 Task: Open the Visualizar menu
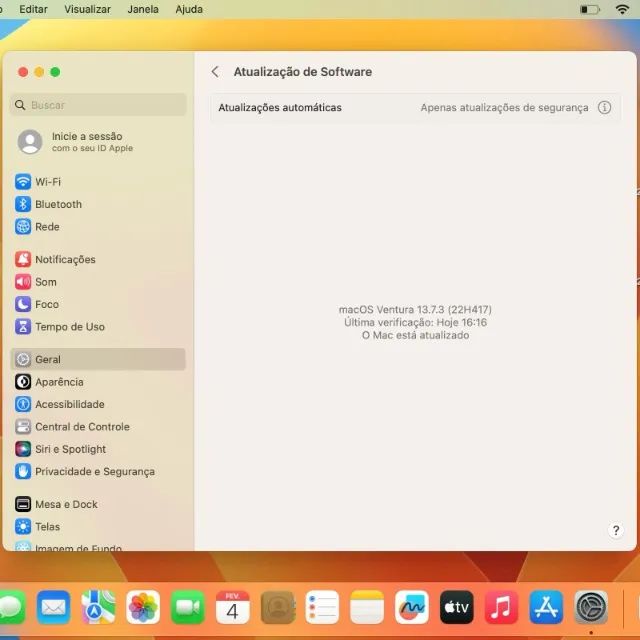click(x=87, y=9)
